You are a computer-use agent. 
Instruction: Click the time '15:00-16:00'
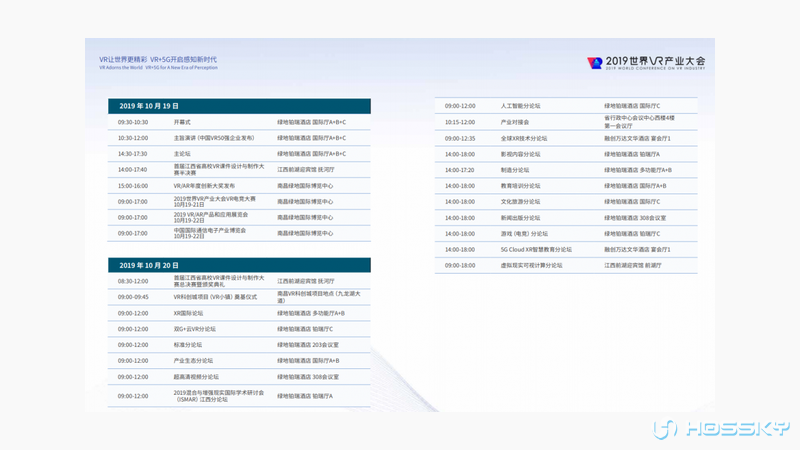(x=133, y=186)
